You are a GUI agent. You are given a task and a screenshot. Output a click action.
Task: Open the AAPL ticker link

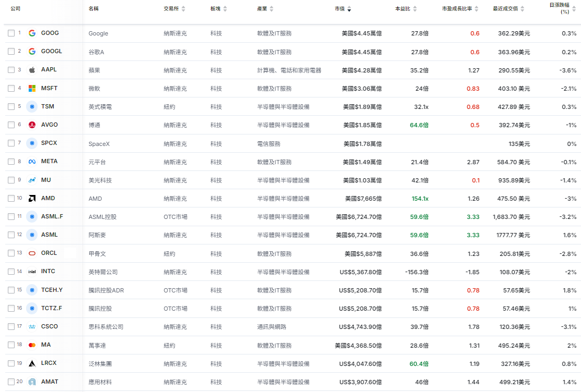point(49,70)
